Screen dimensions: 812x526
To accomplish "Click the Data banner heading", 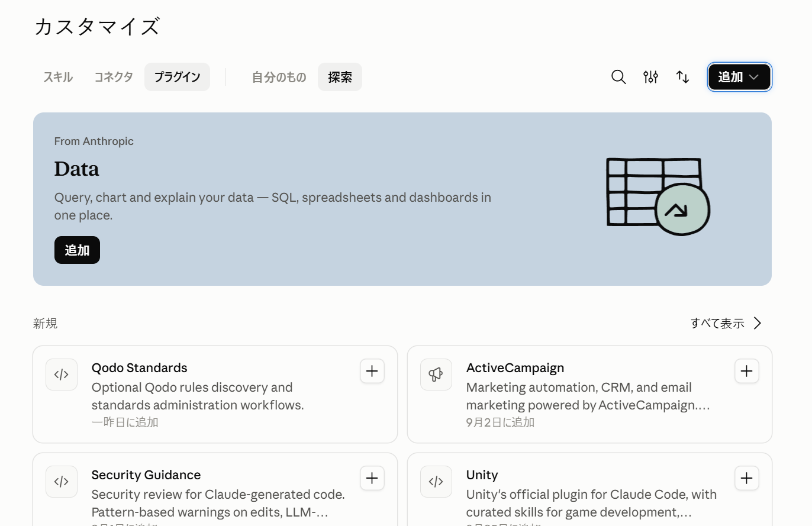I will click(76, 169).
